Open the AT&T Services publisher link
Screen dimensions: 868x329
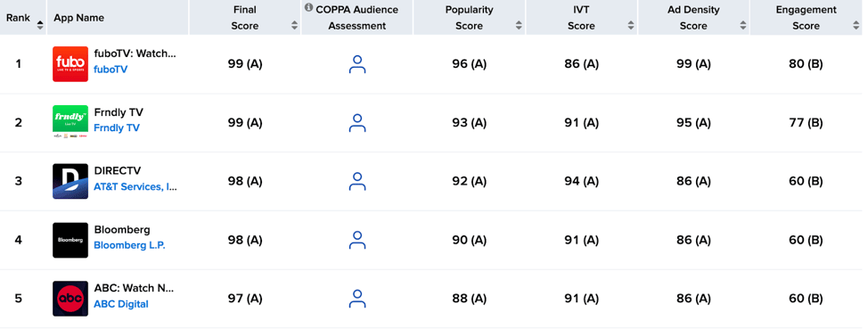135,187
